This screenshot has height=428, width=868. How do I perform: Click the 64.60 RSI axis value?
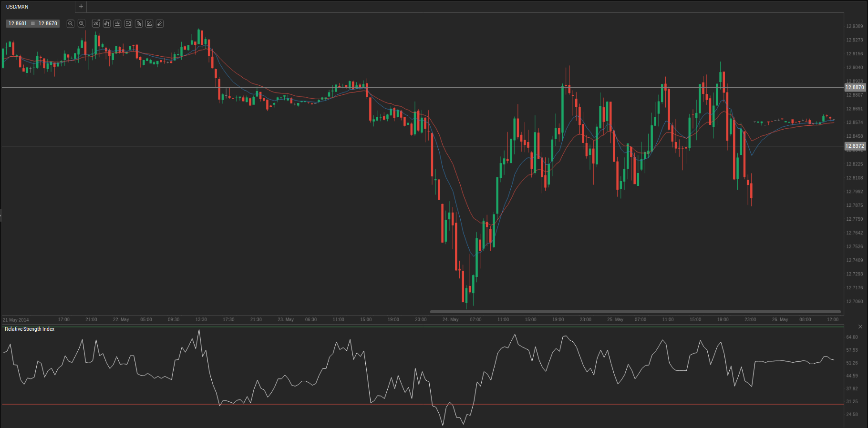(x=852, y=337)
